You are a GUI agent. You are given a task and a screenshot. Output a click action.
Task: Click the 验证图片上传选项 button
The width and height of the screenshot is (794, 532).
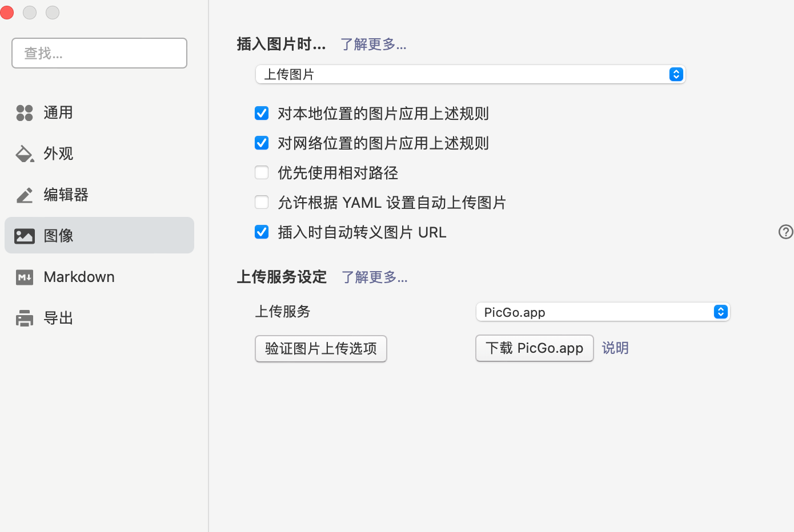coord(320,349)
